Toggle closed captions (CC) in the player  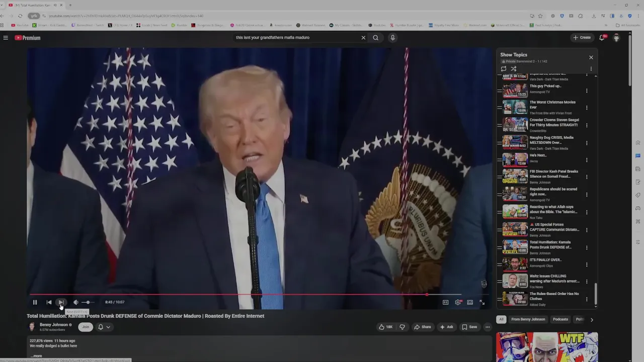click(x=445, y=302)
